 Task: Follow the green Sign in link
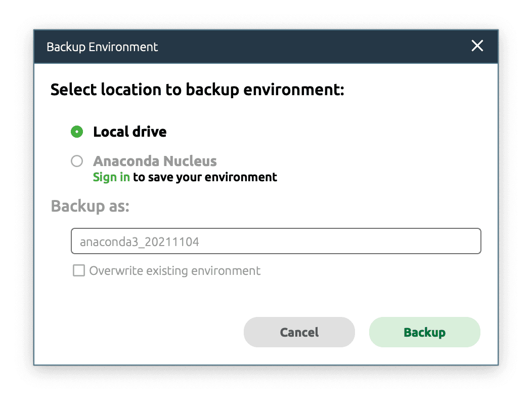coord(111,177)
